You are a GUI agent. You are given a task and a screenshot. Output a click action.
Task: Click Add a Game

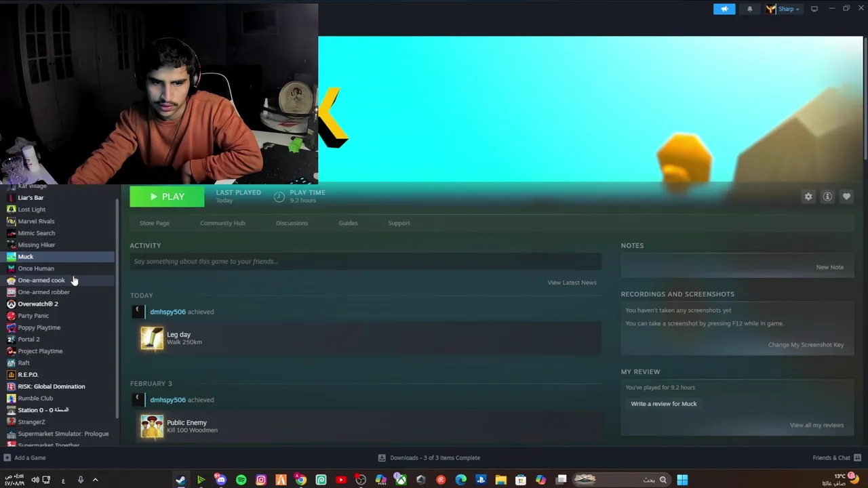pos(24,458)
